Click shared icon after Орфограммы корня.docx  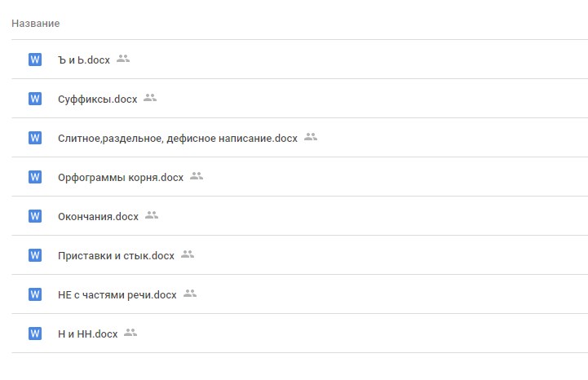197,175
